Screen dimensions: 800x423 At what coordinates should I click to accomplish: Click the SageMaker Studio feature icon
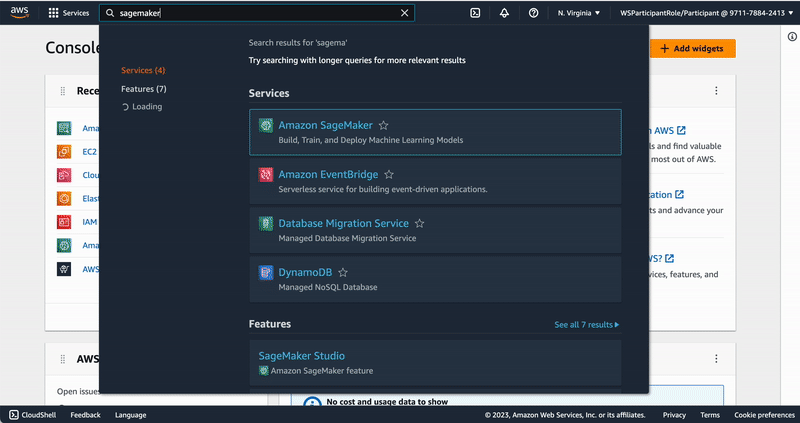[x=263, y=370]
